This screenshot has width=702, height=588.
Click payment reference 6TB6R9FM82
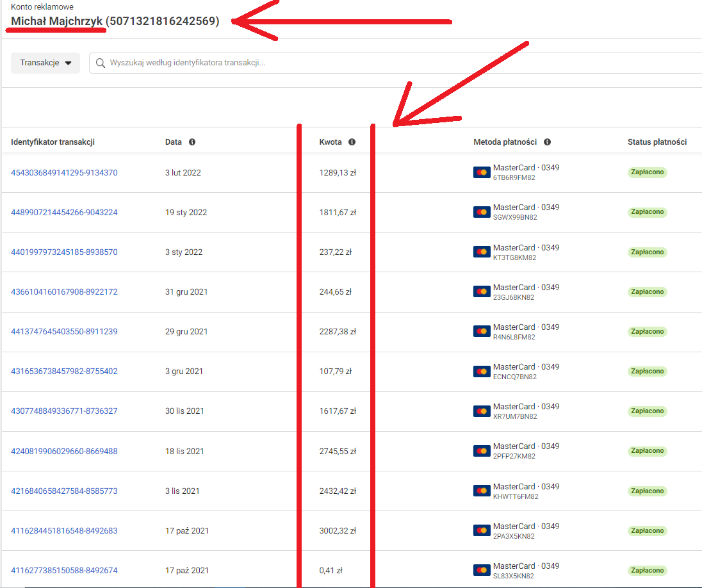[x=514, y=178]
